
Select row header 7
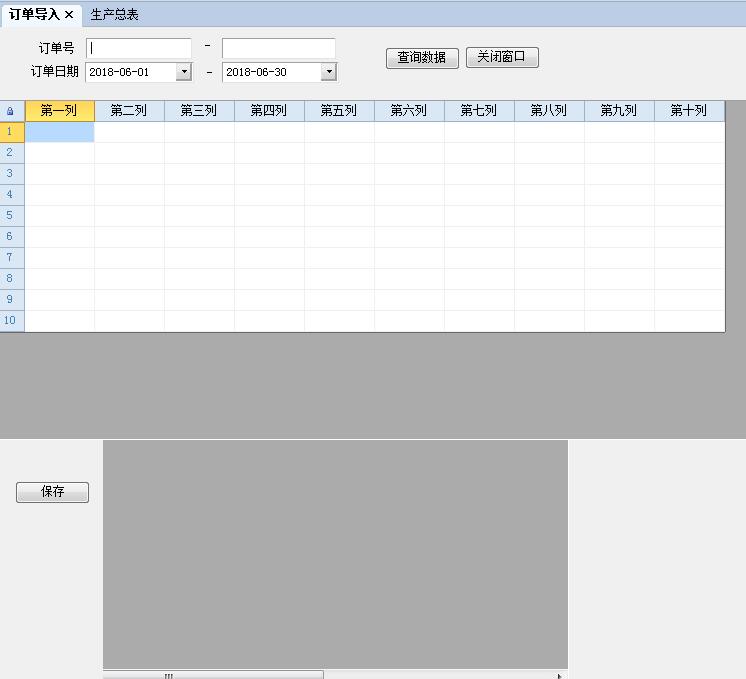pos(12,257)
